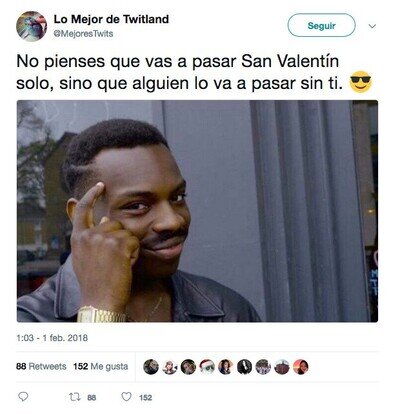Open the Lo Mejor de Twitland name link
Screen dimensions: 400x414
click(111, 19)
